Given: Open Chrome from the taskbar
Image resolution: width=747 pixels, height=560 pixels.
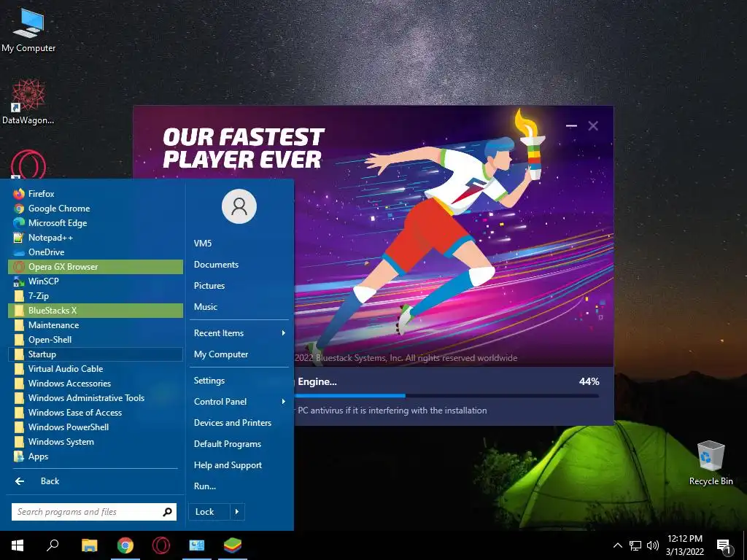Looking at the screenshot, I should click(x=125, y=545).
